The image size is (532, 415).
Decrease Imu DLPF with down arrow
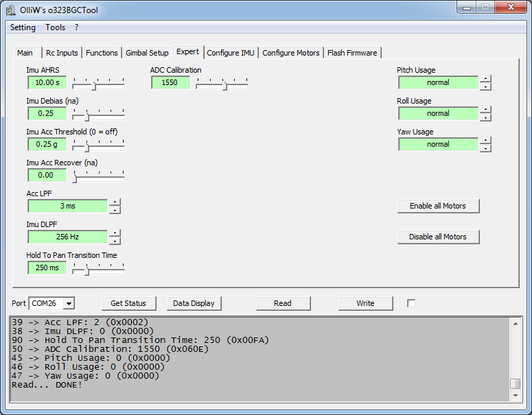point(115,241)
